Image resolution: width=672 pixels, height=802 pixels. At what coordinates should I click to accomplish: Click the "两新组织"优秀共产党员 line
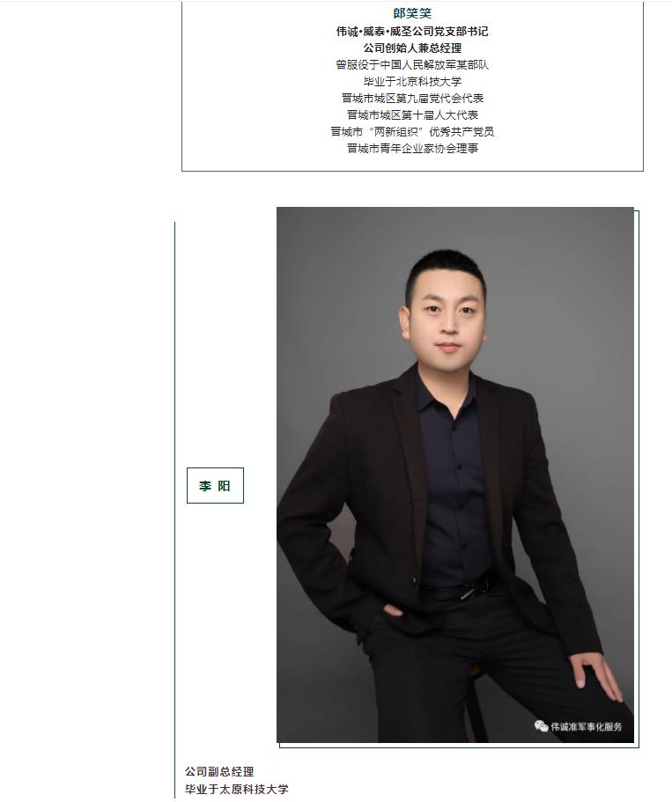tap(412, 132)
